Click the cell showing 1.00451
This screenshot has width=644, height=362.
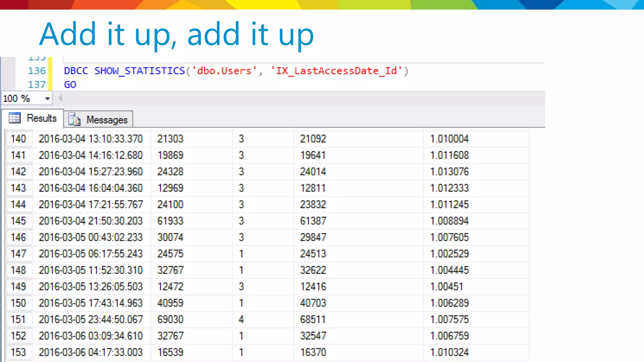(447, 287)
